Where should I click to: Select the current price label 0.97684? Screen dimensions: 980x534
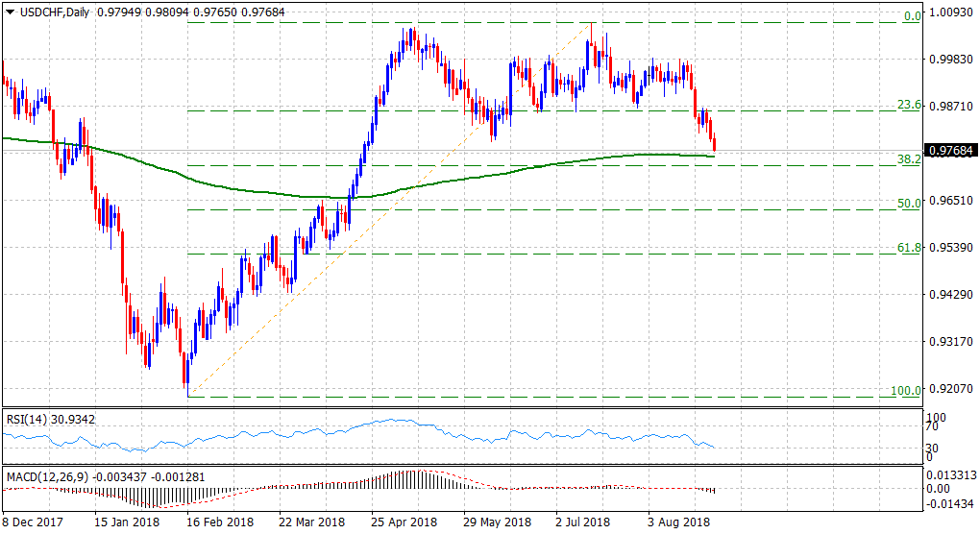(949, 152)
